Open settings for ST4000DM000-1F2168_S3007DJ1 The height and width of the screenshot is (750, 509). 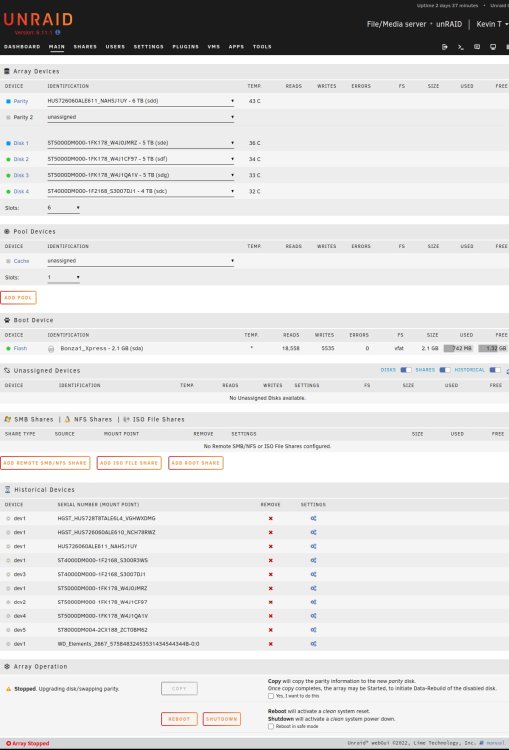point(313,574)
